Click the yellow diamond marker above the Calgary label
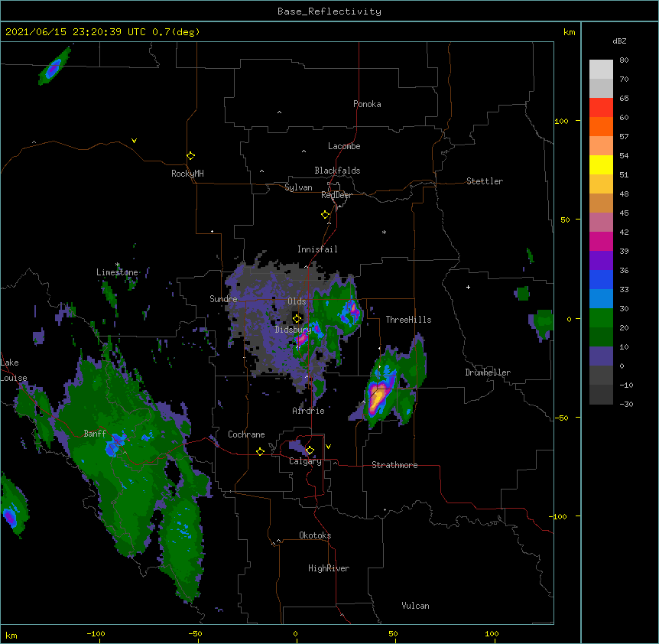The height and width of the screenshot is (644, 659). click(310, 450)
